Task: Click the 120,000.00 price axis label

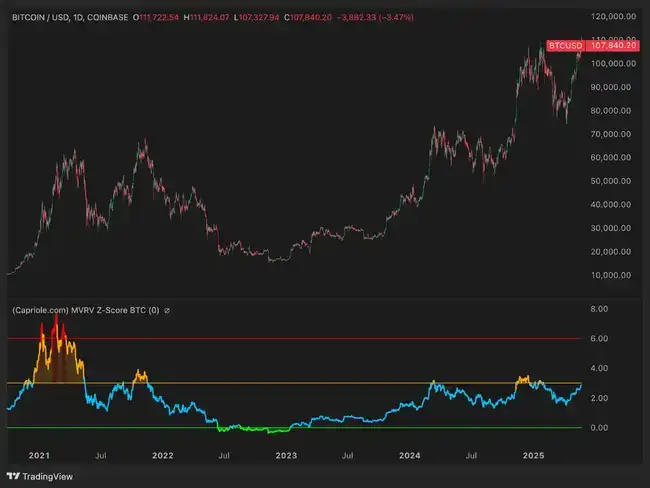Action: (615, 17)
